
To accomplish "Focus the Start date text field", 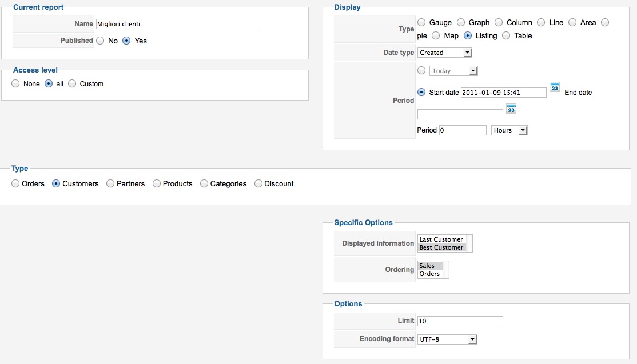I will tap(503, 93).
